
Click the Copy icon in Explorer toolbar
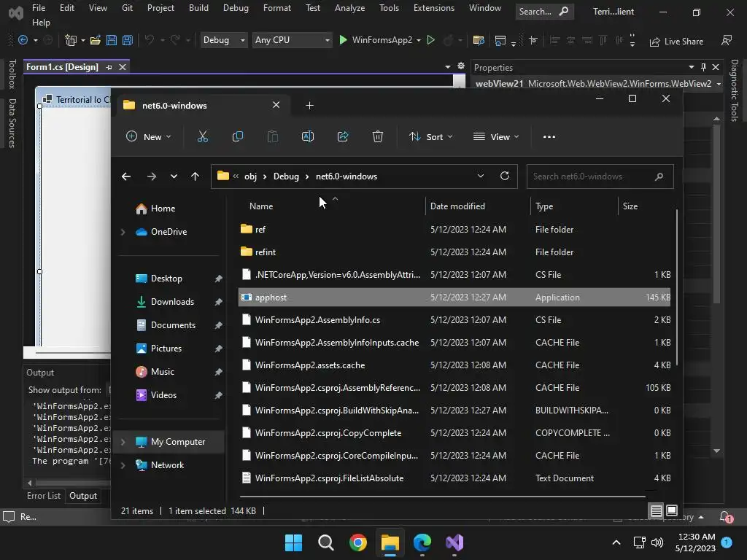click(237, 136)
